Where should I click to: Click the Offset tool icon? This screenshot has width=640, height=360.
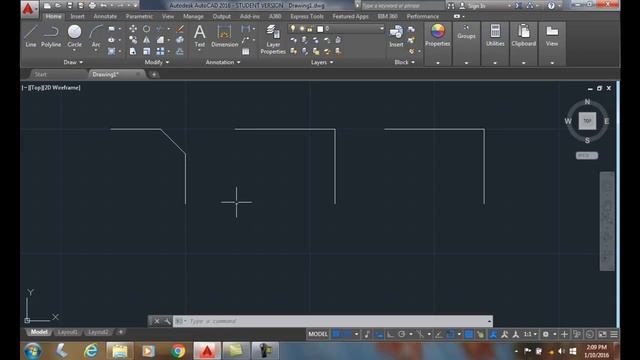pos(180,51)
